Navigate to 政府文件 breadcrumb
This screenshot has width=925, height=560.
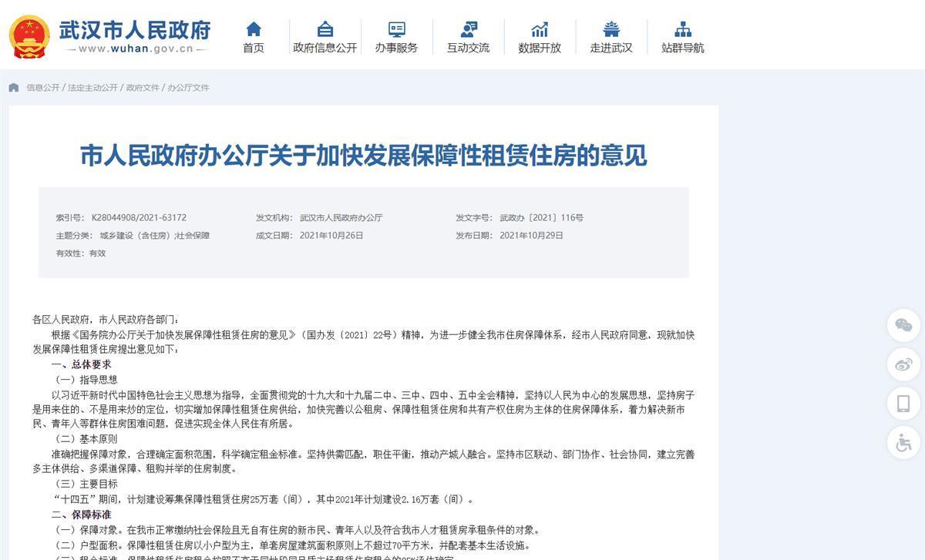143,88
